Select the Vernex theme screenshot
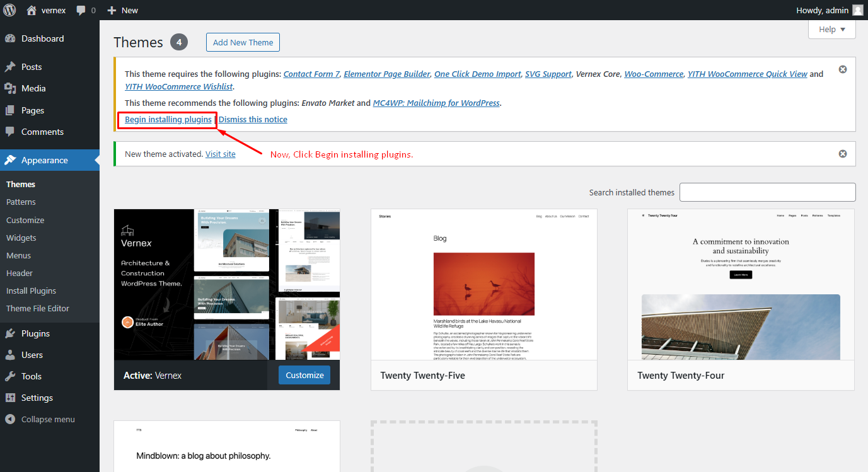 [227, 285]
